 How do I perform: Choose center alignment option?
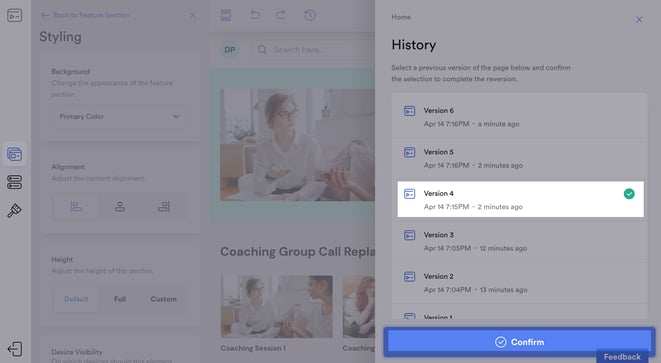click(120, 207)
